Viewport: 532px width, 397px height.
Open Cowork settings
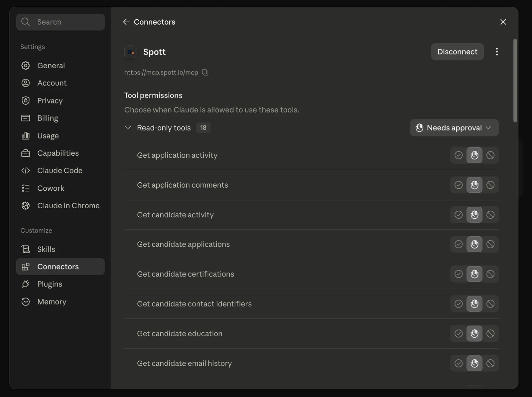[x=60, y=188]
